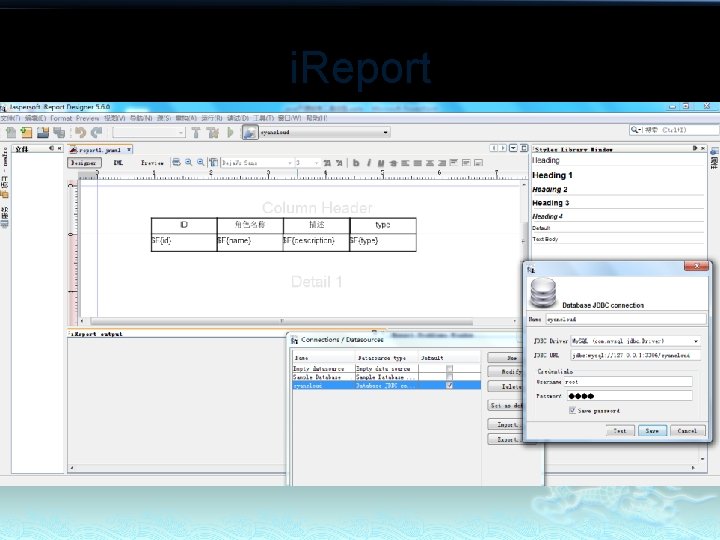Click the Redo arrow icon

pos(96,133)
